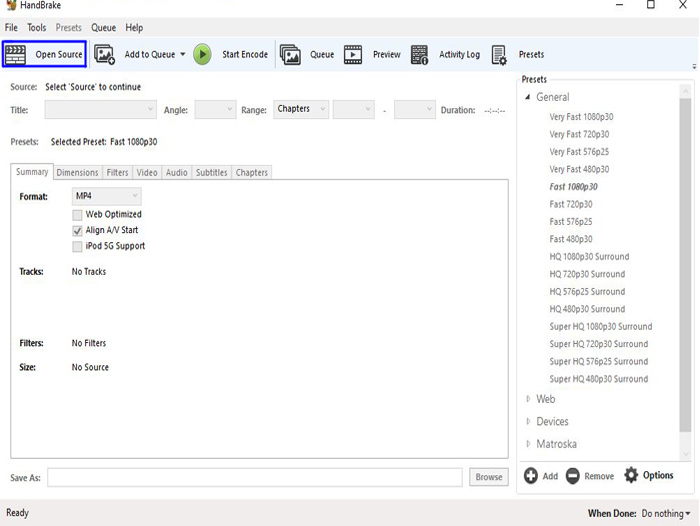Open the Presets menu
The image size is (700, 526).
tap(69, 28)
